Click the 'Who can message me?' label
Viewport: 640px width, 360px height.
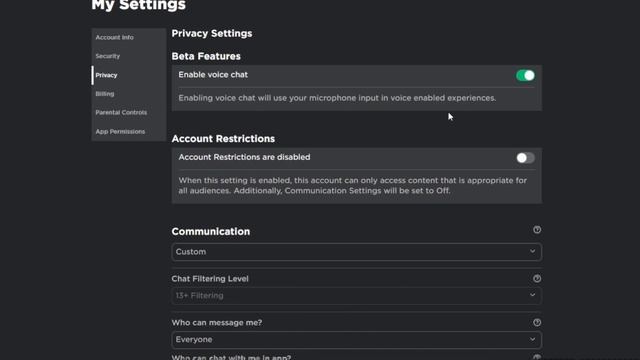[x=217, y=323]
